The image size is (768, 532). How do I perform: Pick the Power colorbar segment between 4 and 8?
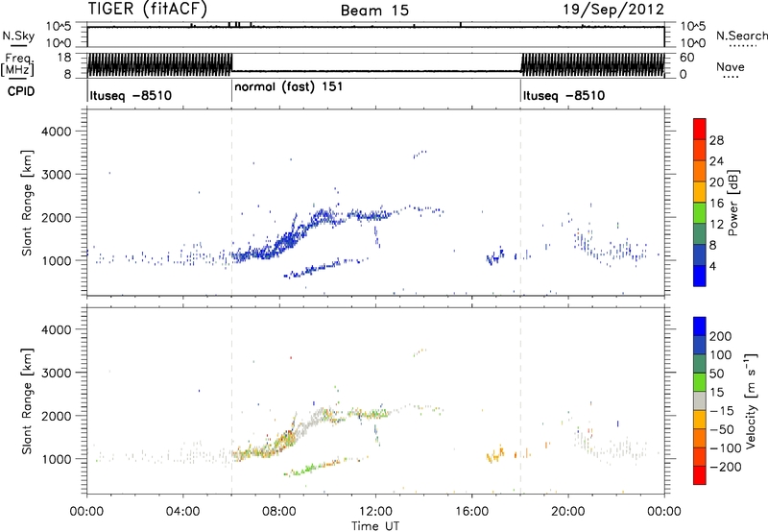(x=700, y=255)
